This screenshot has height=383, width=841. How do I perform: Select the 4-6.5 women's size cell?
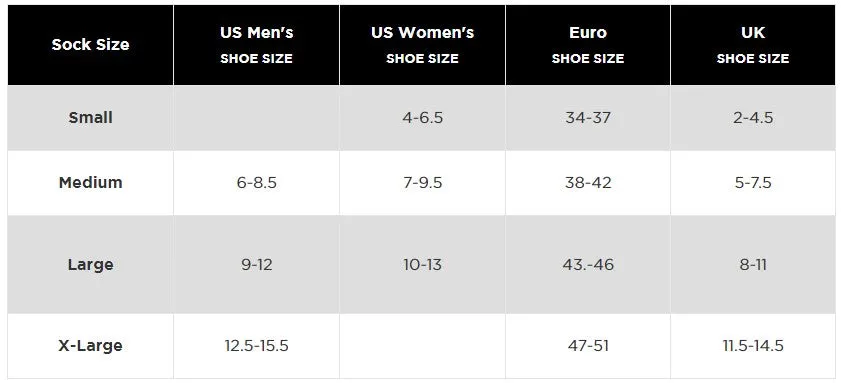[x=423, y=117]
